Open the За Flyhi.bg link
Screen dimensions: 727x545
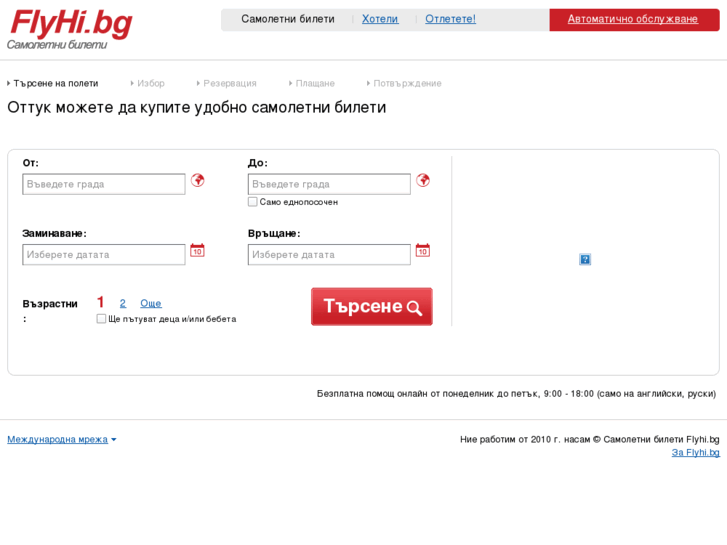[x=695, y=453]
